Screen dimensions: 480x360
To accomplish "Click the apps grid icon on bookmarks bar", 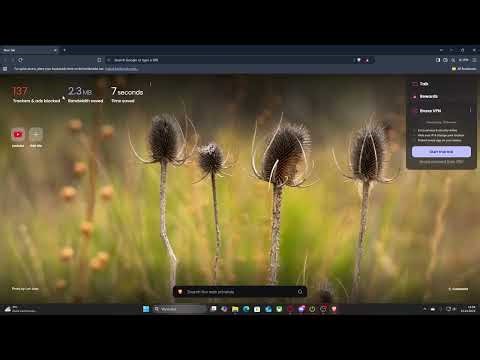I will coord(5,69).
